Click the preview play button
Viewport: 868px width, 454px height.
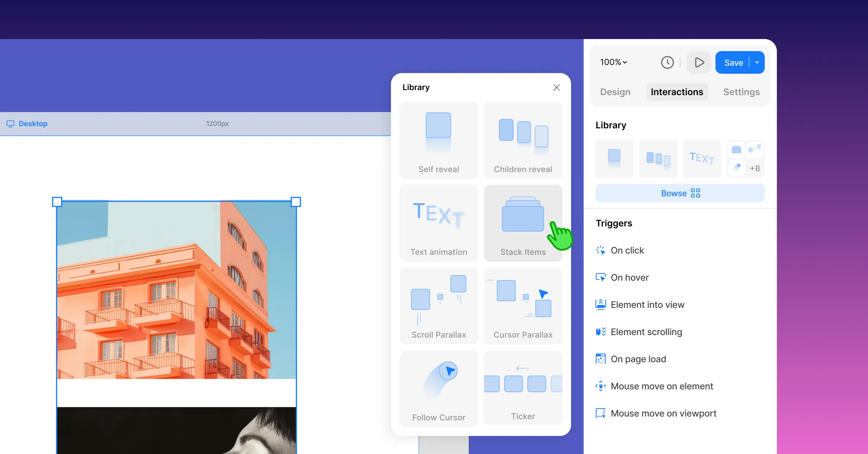(699, 63)
